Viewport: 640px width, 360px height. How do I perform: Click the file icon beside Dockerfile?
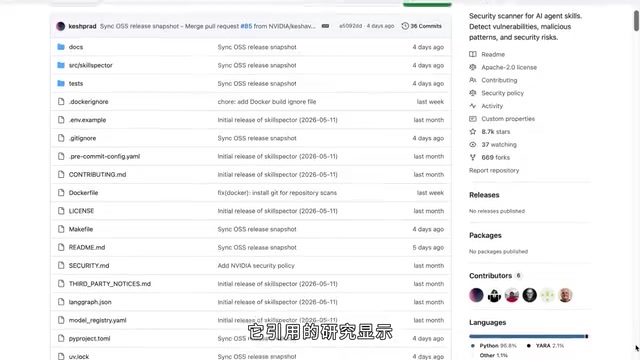[61, 193]
